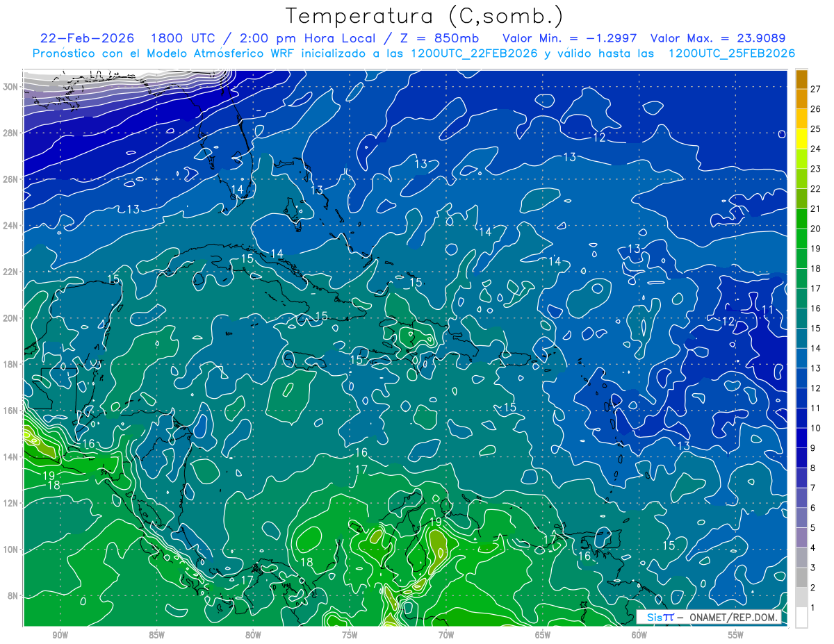Click the title "Temperatura (C,somb.)"
The image size is (834, 644).
(425, 16)
